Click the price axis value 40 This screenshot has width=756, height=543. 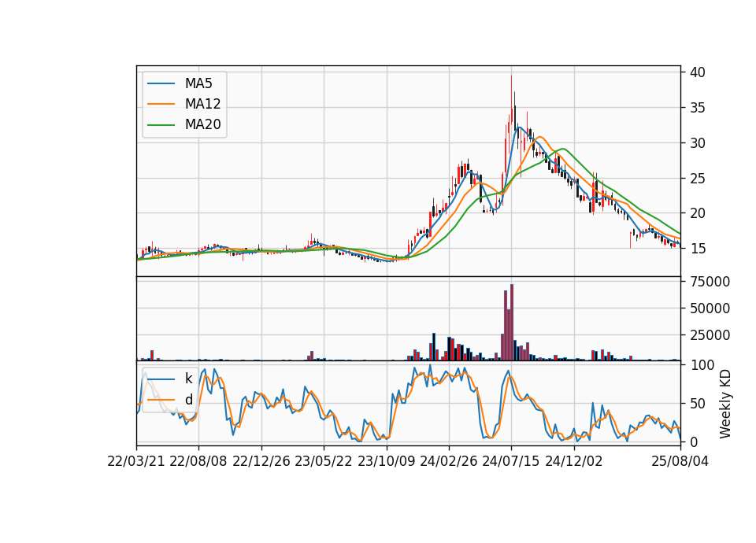pyautogui.click(x=697, y=72)
